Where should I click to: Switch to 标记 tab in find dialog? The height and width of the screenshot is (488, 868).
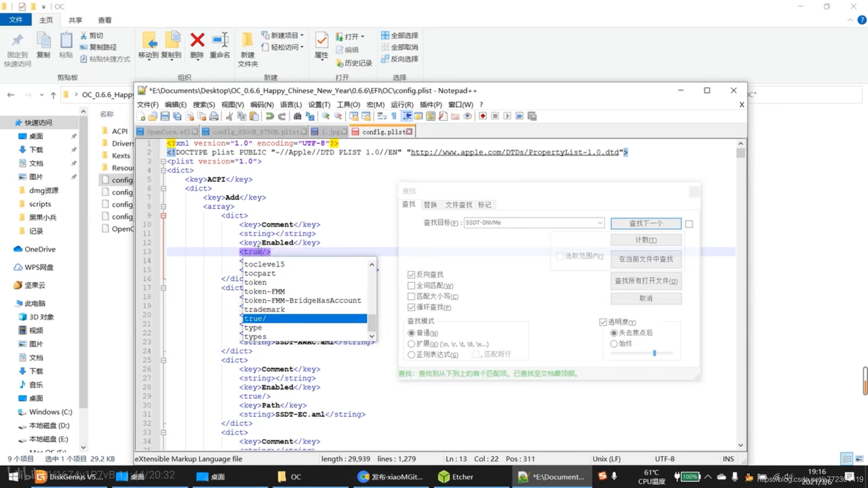485,205
